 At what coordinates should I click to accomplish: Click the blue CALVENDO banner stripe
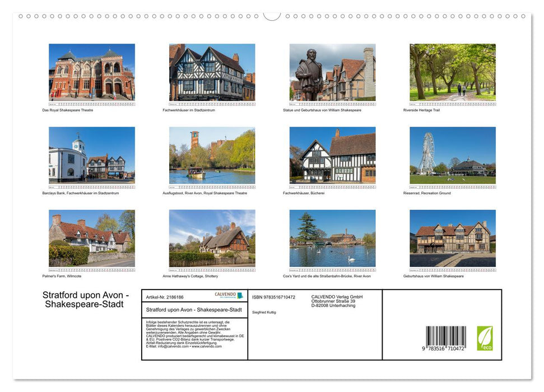click(240, 295)
